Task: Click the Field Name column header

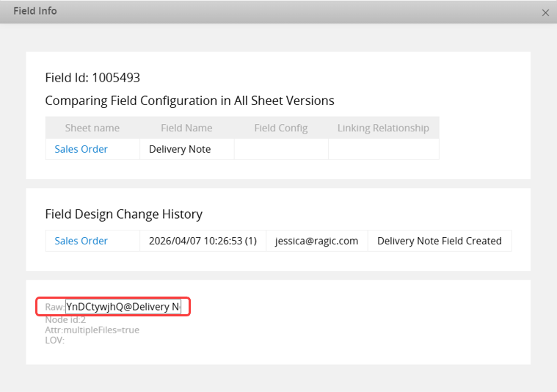Action: [x=186, y=128]
